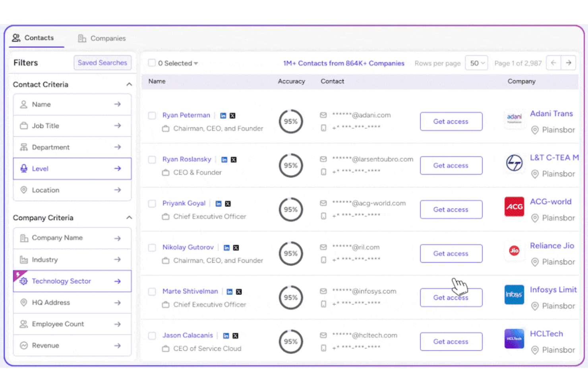Click phone icon in Priyank Goyal row
Screen dimensions: 588x392
(323, 216)
